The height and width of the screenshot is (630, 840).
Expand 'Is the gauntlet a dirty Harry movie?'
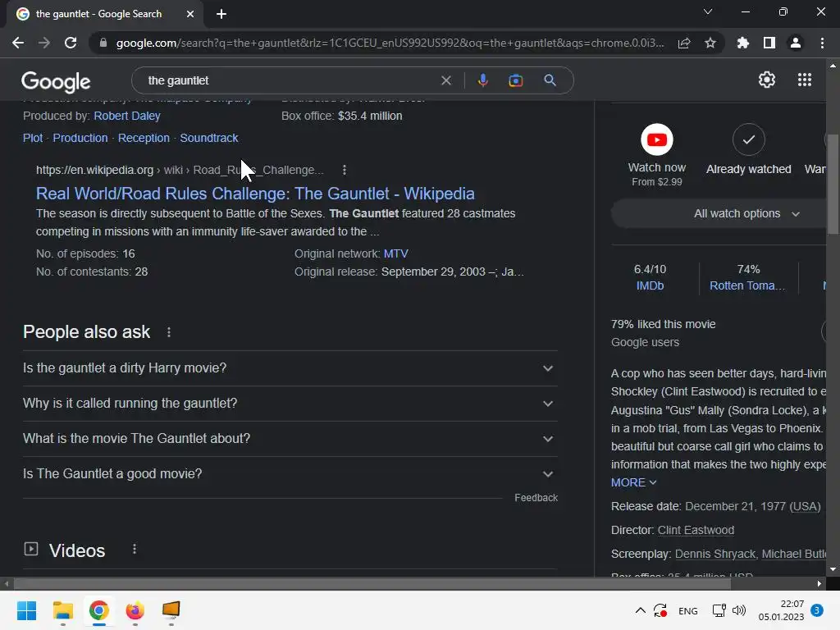pos(290,368)
